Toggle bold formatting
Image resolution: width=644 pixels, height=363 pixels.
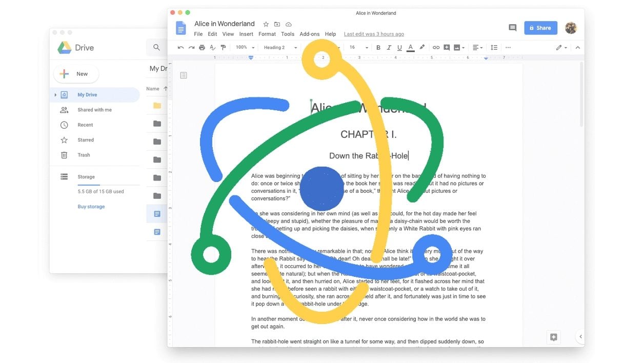pos(378,48)
